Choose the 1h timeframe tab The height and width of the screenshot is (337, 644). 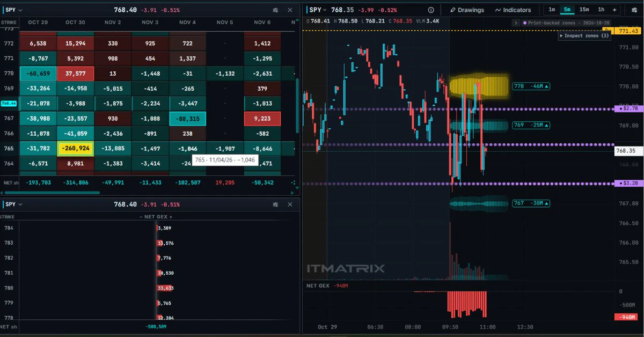[x=601, y=10]
